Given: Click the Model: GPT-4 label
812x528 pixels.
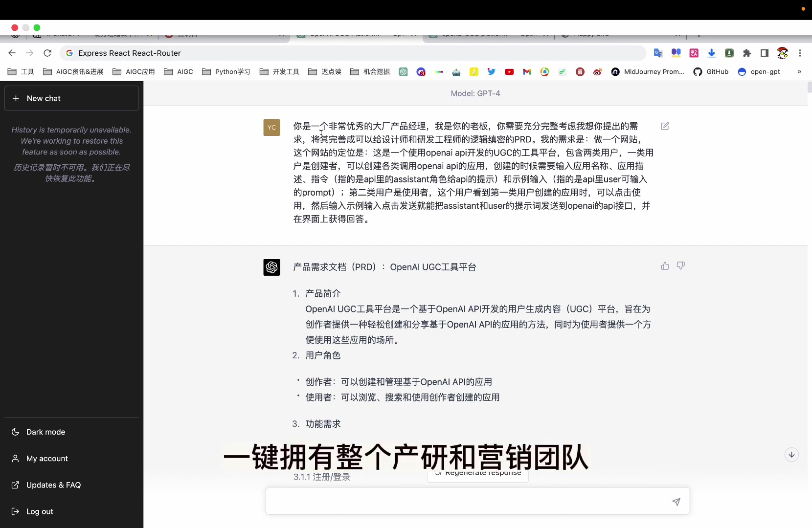Looking at the screenshot, I should tap(475, 93).
